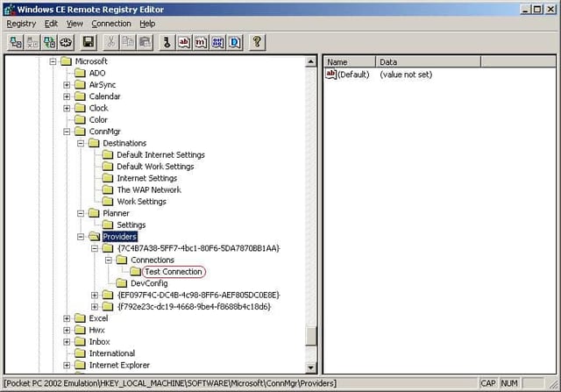
Task: Click the new key icon
Action: tap(167, 42)
